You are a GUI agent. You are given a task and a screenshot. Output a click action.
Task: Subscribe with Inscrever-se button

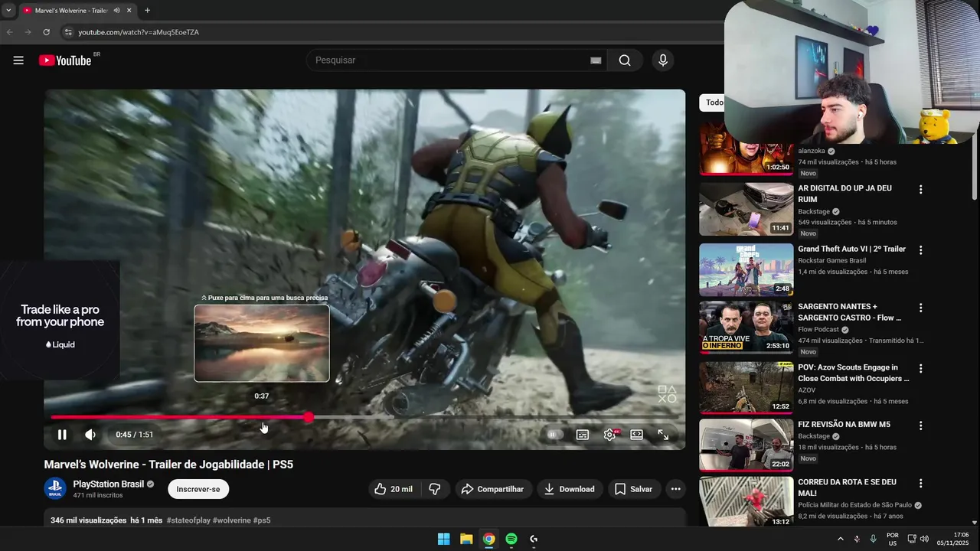pos(198,489)
